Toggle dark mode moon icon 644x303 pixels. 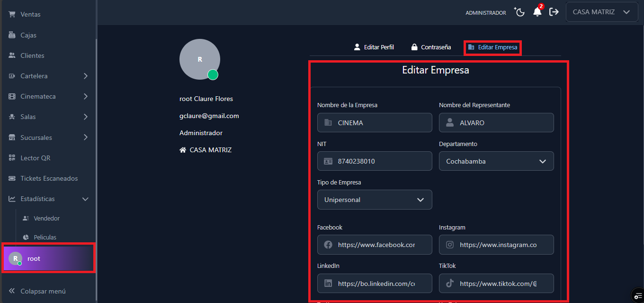point(520,12)
